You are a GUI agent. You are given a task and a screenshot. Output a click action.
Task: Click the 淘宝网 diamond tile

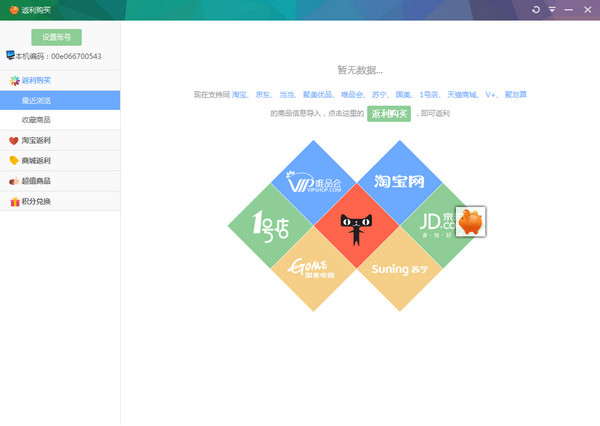pos(399,183)
